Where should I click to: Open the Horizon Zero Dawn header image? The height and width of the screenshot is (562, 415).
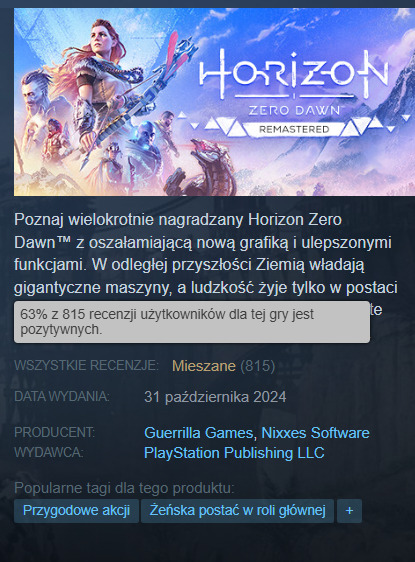point(214,102)
